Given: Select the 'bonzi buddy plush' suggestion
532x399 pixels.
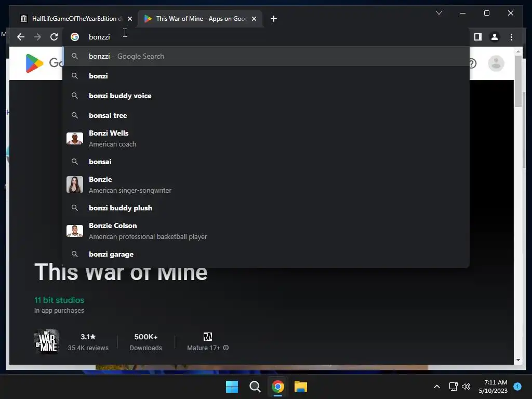Looking at the screenshot, I should (266, 208).
